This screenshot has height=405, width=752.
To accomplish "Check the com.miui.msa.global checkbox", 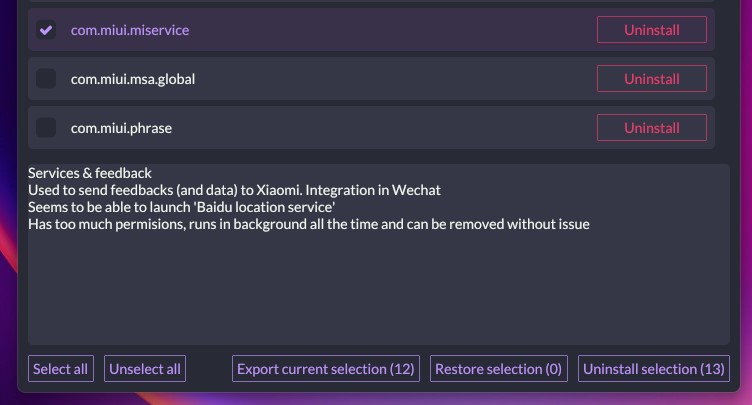I will 46,79.
